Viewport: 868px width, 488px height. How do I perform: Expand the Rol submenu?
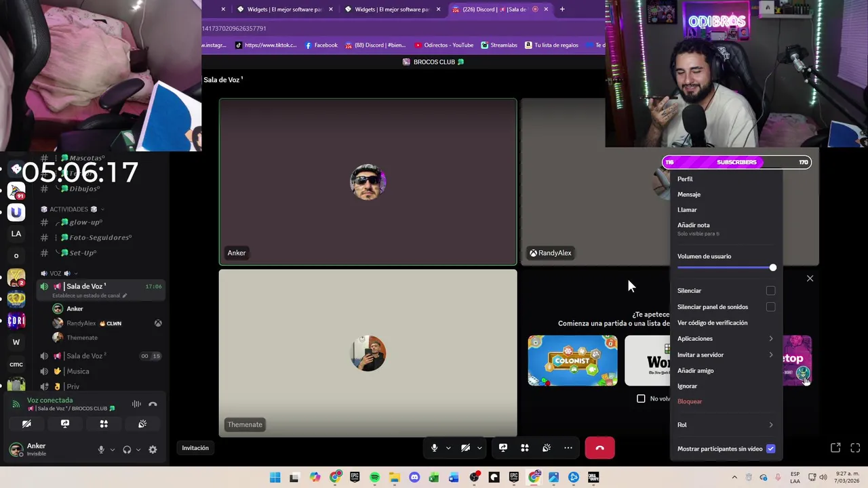click(x=726, y=425)
